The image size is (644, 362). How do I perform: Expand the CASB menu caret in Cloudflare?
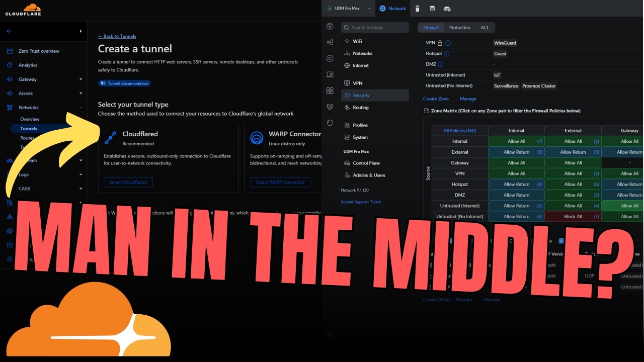[x=80, y=189]
